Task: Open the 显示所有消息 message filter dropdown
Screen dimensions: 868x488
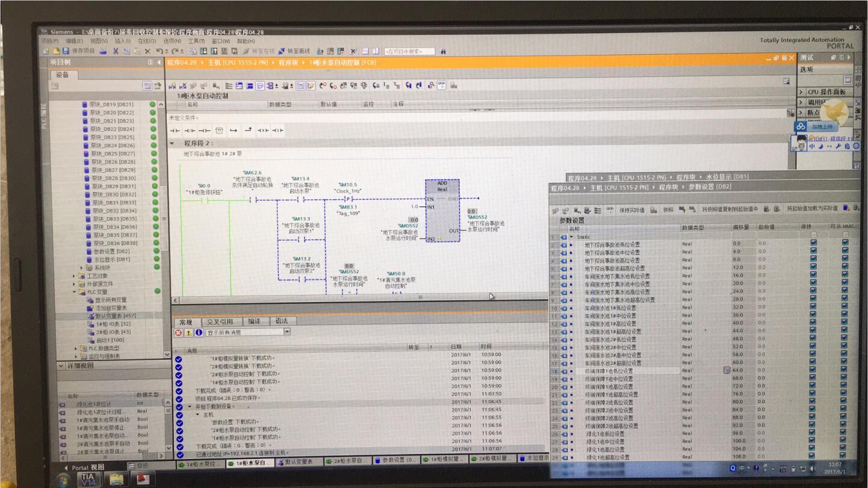Action: click(x=287, y=332)
